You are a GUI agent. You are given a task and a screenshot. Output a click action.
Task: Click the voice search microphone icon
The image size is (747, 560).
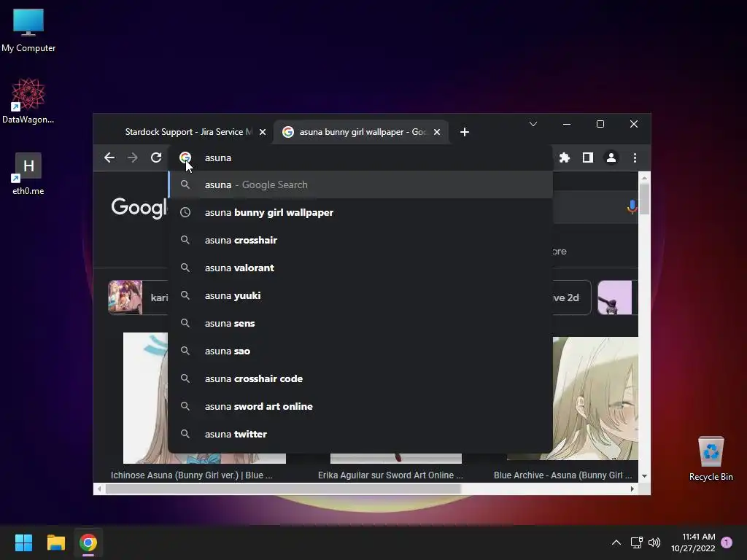click(x=632, y=207)
